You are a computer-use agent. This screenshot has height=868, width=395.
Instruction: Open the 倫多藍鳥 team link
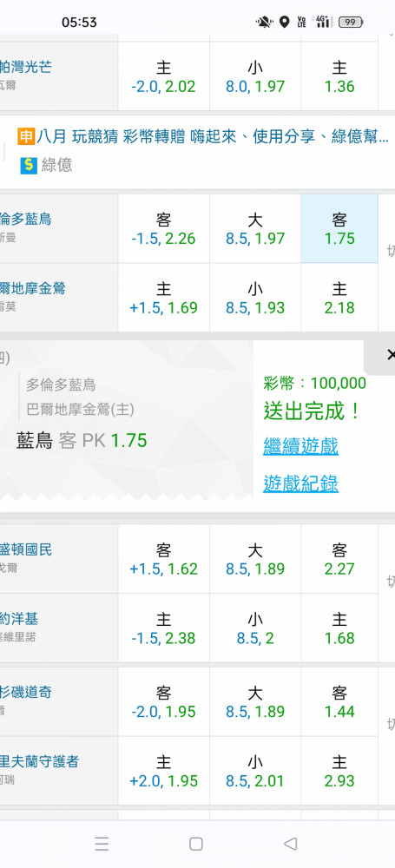point(26,219)
